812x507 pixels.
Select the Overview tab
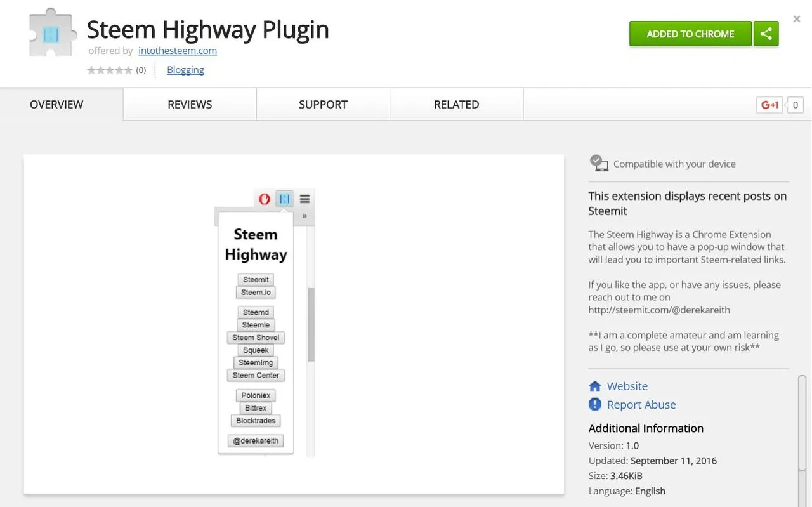pyautogui.click(x=56, y=105)
